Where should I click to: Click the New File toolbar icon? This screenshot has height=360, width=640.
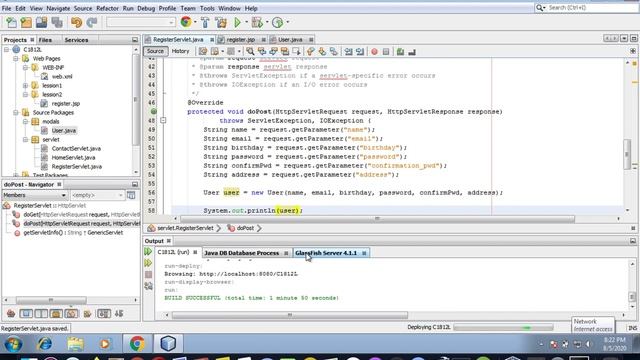(x=11, y=22)
